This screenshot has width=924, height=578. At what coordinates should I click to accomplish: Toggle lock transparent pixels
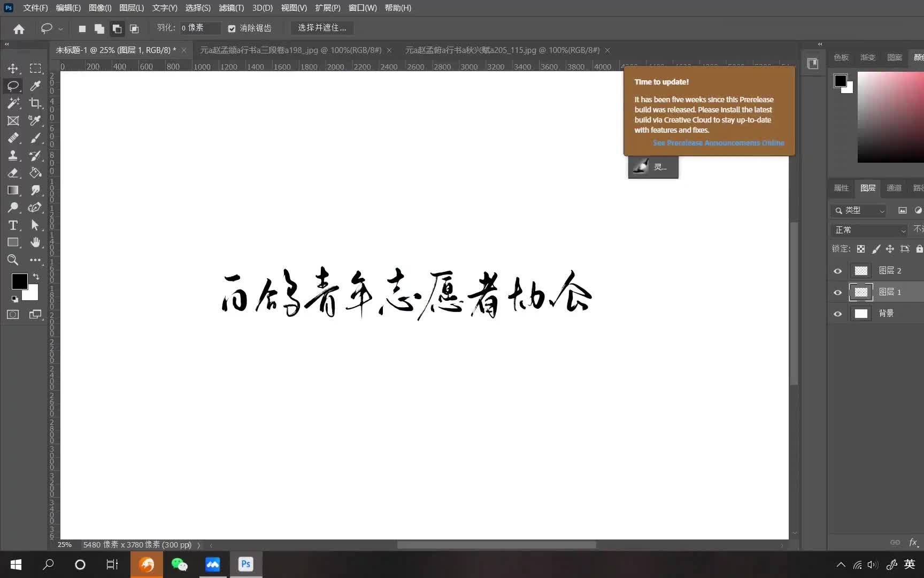coord(861,249)
